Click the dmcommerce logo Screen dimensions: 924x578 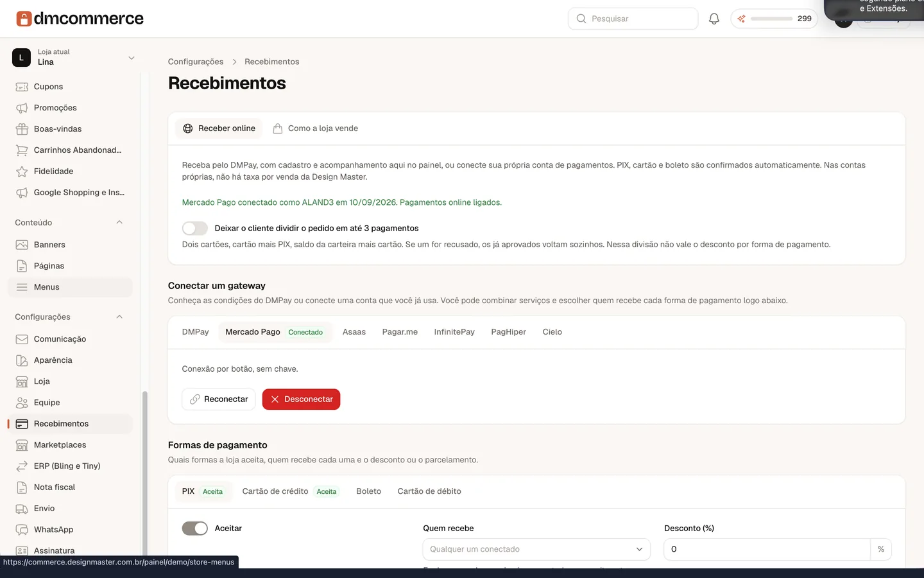pyautogui.click(x=80, y=19)
